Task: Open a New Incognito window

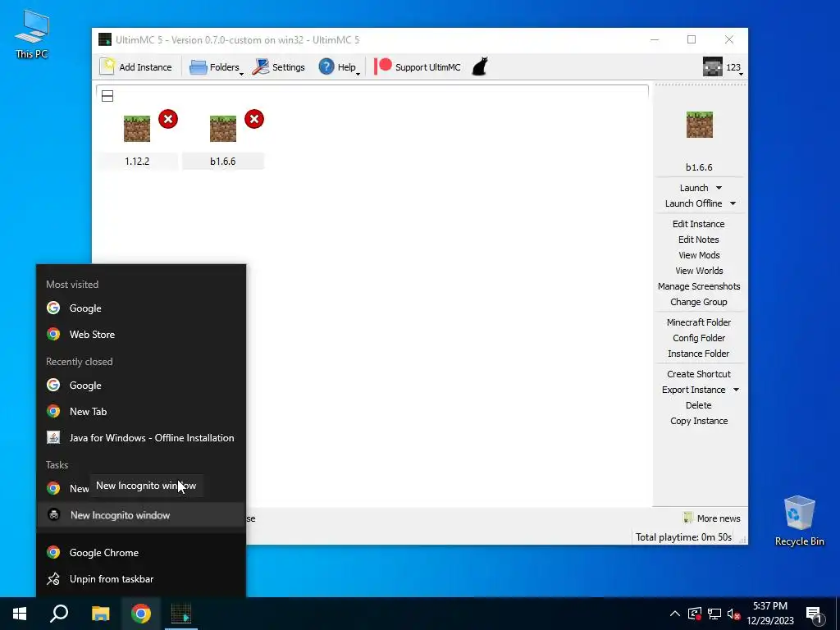Action: click(141, 515)
